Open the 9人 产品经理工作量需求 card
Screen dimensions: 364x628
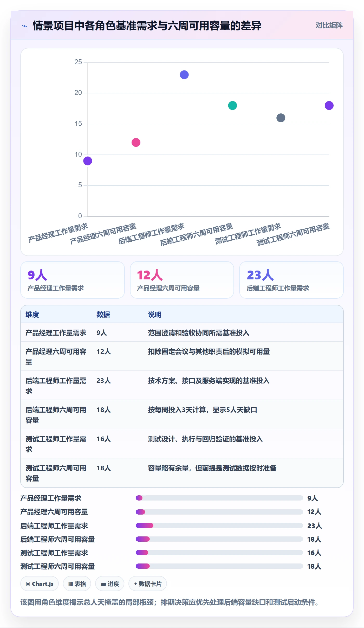73,280
